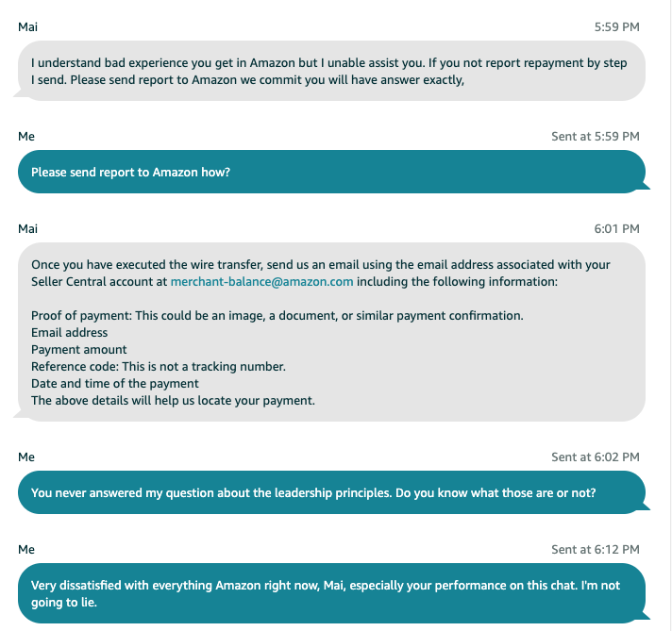Click the 'Me' label above the last message
This screenshot has height=631, width=672.
[x=26, y=550]
